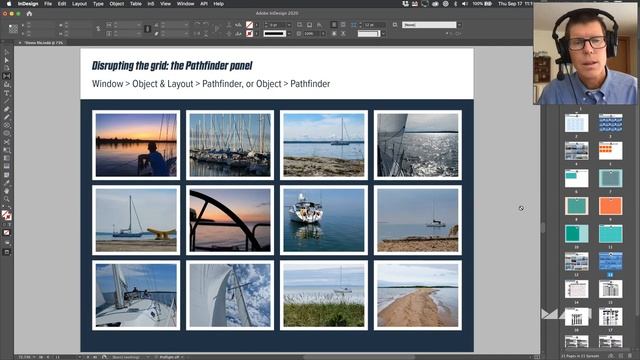640x360 pixels.
Task: Open the Window menu
Action: pos(185,4)
